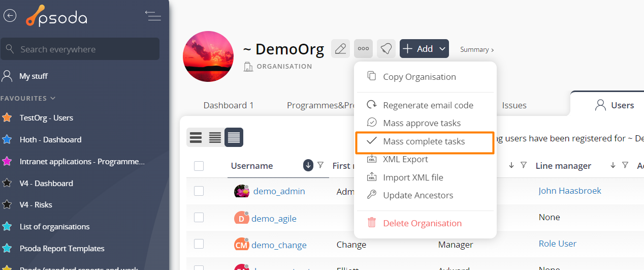Click the Delete Organisation trash icon
Image resolution: width=644 pixels, height=270 pixels.
(x=372, y=223)
